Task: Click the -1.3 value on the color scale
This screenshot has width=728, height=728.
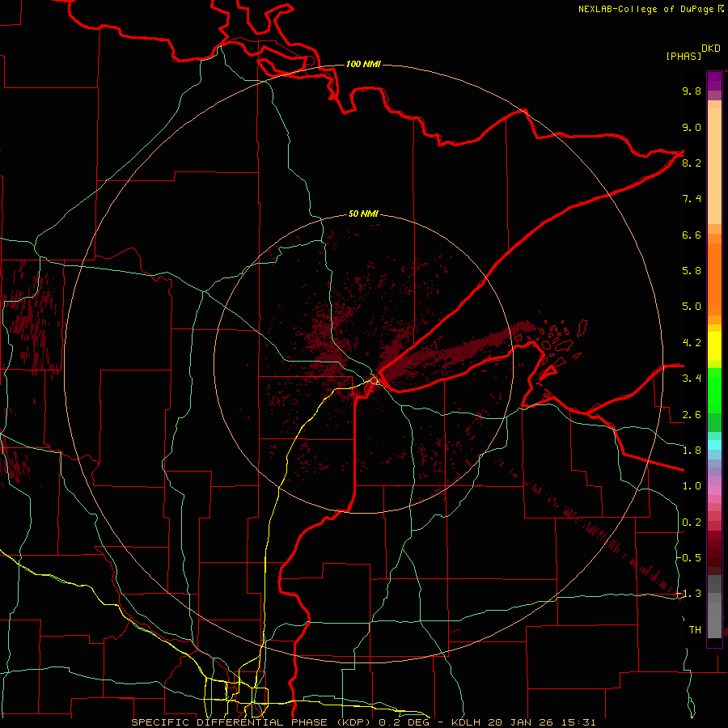Action: pyautogui.click(x=689, y=594)
